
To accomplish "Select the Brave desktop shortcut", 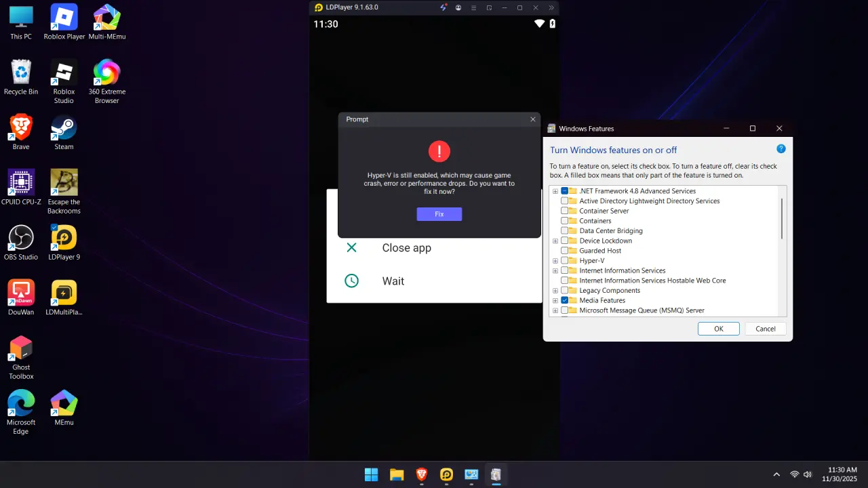I will (x=21, y=132).
